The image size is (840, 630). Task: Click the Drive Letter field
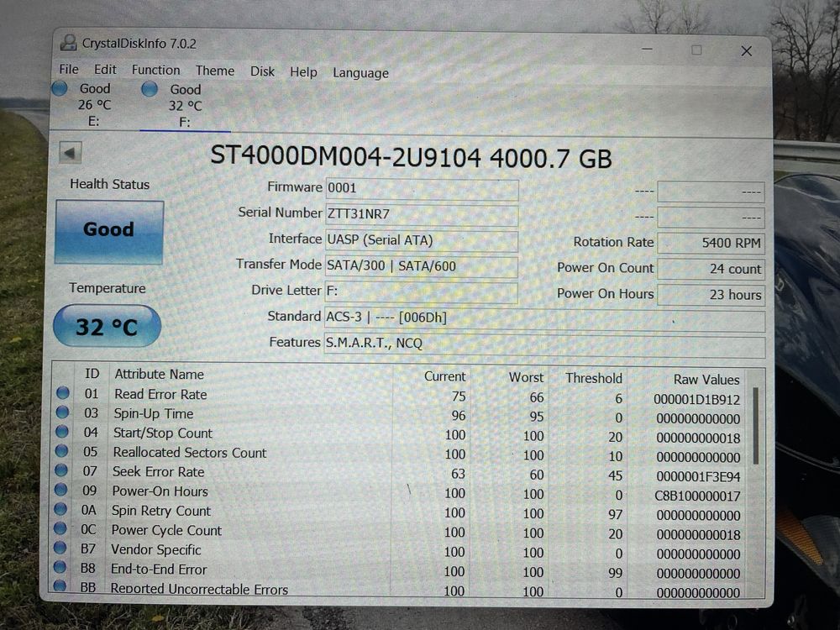coord(422,291)
